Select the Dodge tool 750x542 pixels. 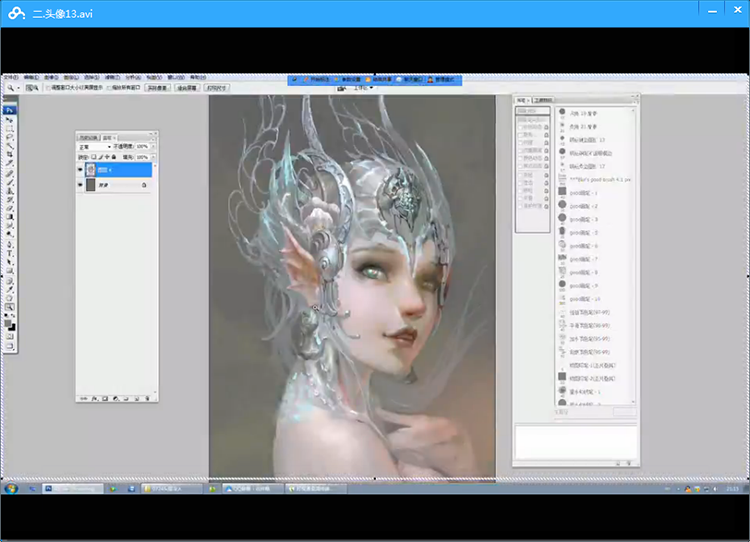coord(10,234)
